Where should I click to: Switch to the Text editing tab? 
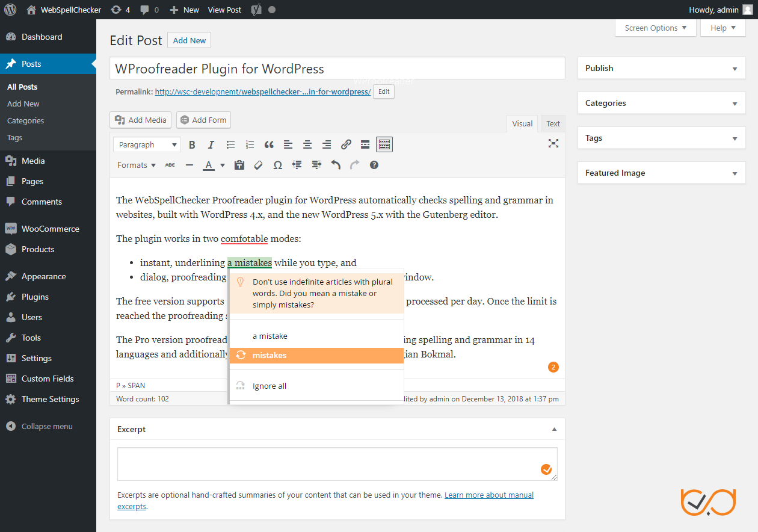point(552,123)
